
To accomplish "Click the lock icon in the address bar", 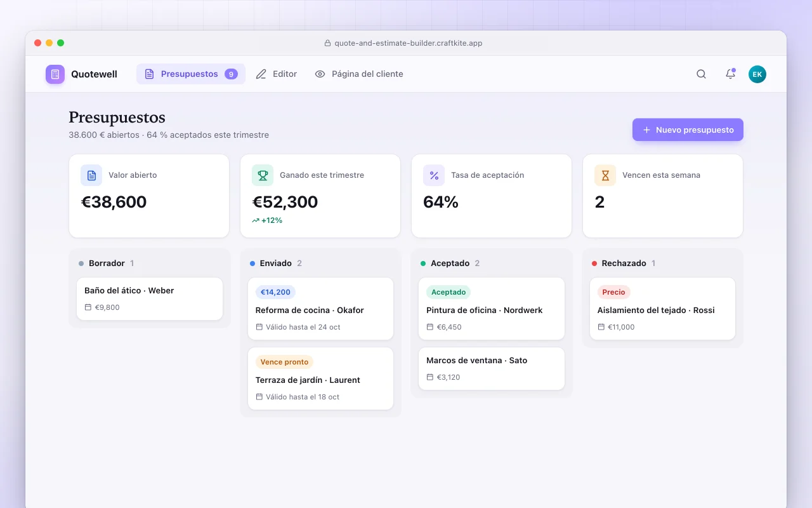I will point(327,43).
